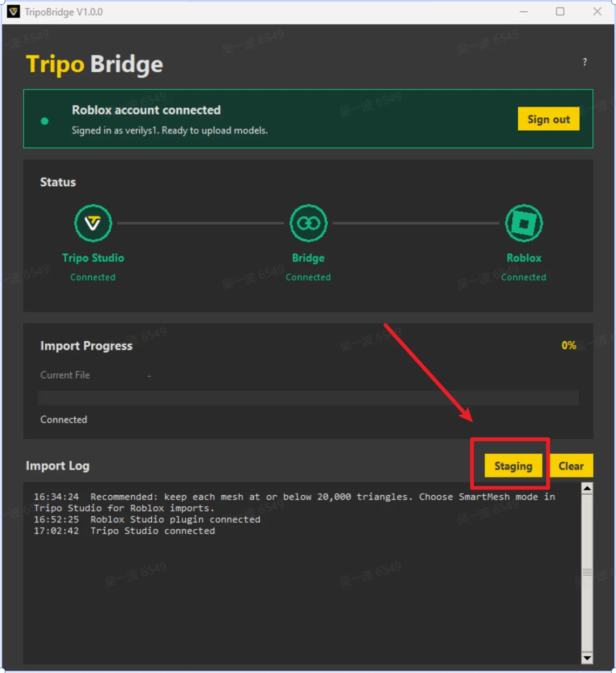Click the Bridge link status icon
The height and width of the screenshot is (673, 616).
(x=308, y=223)
